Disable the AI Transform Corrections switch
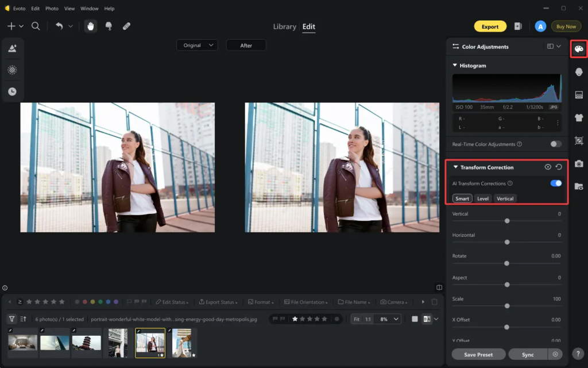Viewport: 588px width, 368px height. 555,183
